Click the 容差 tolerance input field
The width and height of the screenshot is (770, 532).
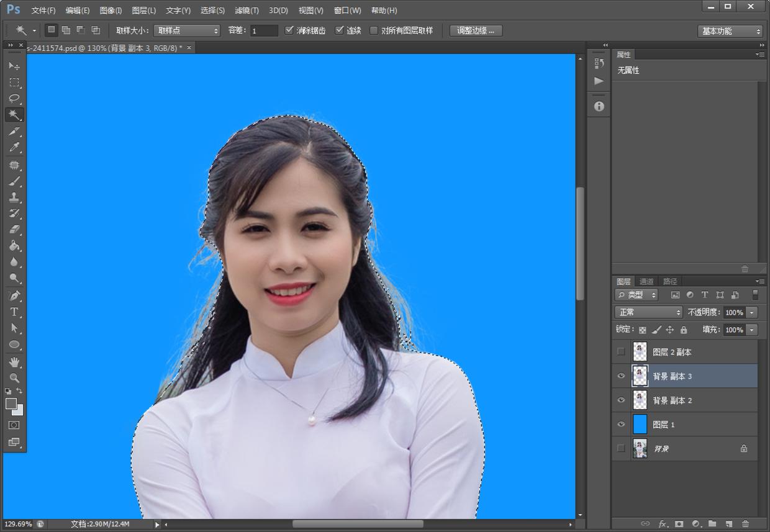tap(264, 30)
